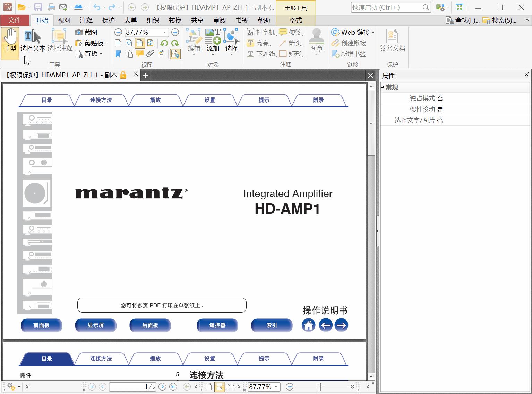Viewport: 532px width, 394px height.
Task: Click the 遥控器 button in the PDF page
Action: [x=217, y=325]
